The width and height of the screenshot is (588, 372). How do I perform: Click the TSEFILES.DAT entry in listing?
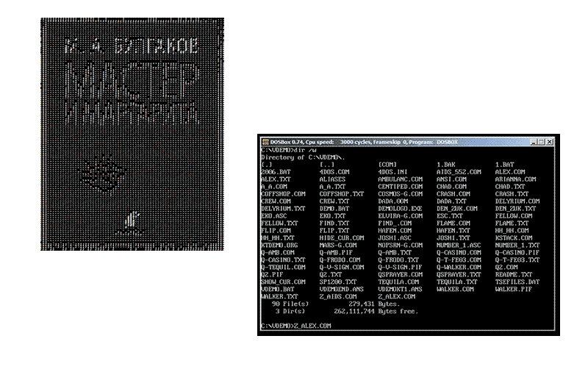point(517,282)
